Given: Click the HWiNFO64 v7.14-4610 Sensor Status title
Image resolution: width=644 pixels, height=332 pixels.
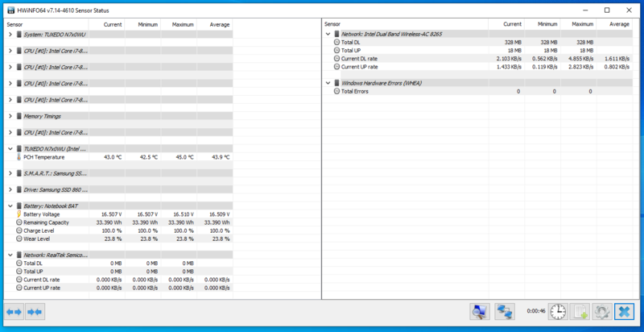Looking at the screenshot, I should (x=64, y=10).
